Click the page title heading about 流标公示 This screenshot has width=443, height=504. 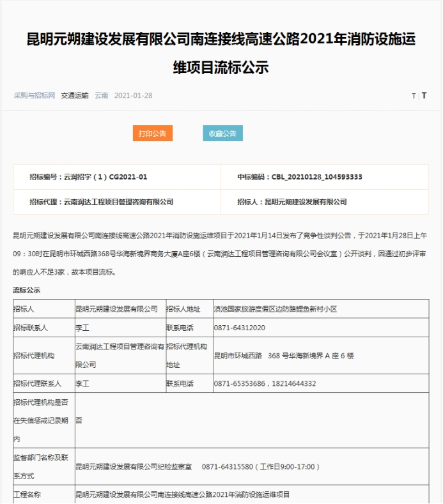click(221, 52)
